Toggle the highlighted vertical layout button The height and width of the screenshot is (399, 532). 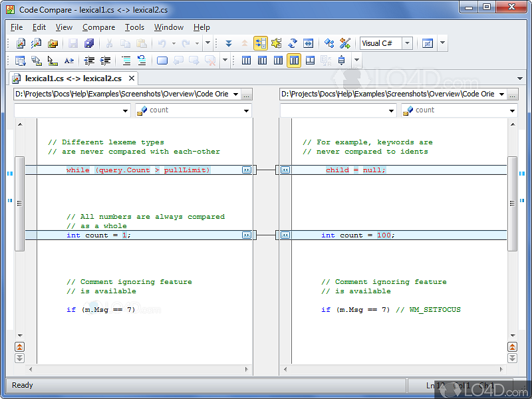coord(293,61)
